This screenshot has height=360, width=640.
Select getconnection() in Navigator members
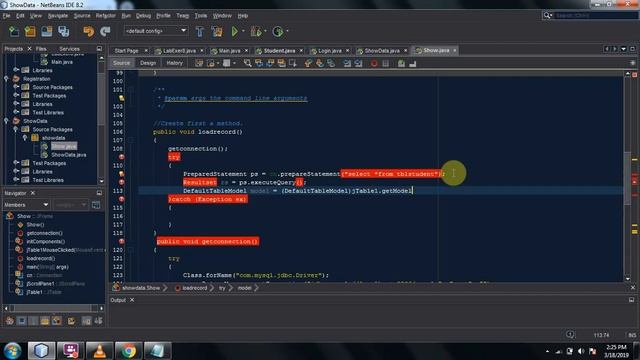point(44,233)
